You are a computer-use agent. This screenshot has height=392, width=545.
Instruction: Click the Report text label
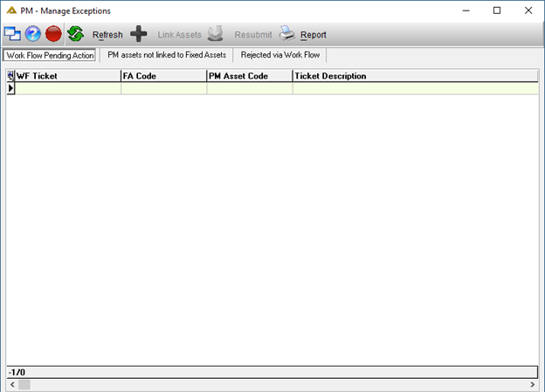click(x=314, y=35)
